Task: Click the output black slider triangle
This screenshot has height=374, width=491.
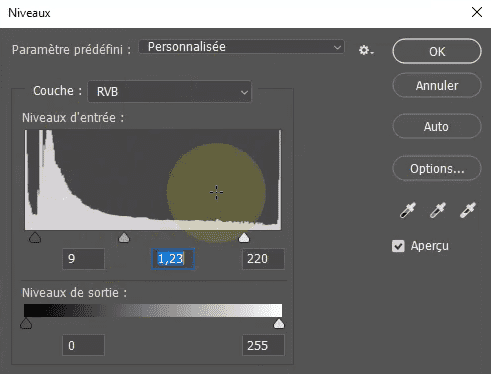Action: pos(26,323)
